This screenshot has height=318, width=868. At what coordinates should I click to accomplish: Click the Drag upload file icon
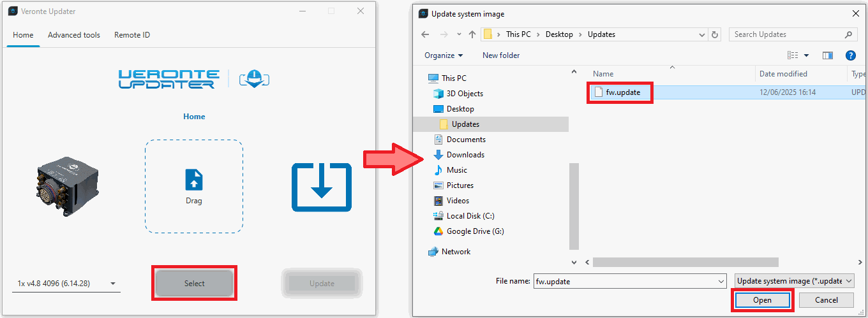194,180
